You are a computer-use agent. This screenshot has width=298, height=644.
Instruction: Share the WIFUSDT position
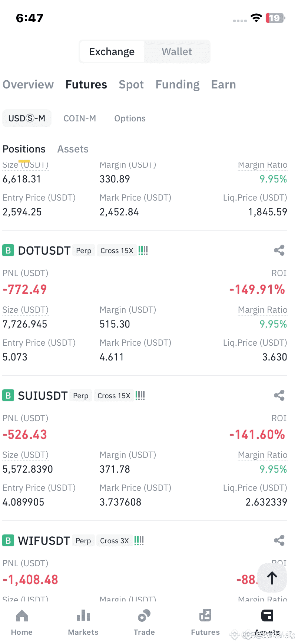click(279, 541)
